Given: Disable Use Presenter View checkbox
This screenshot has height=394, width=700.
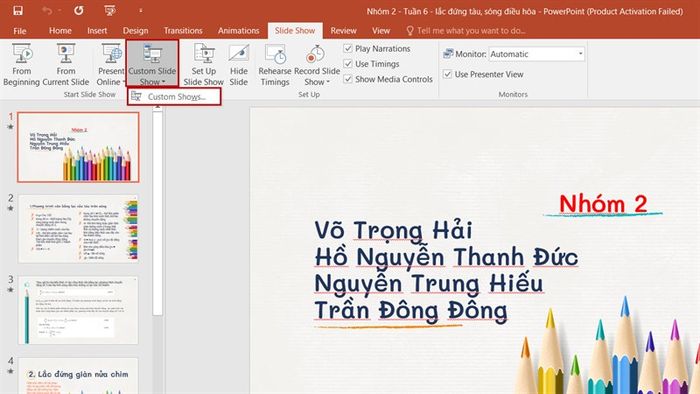Looking at the screenshot, I should [447, 74].
